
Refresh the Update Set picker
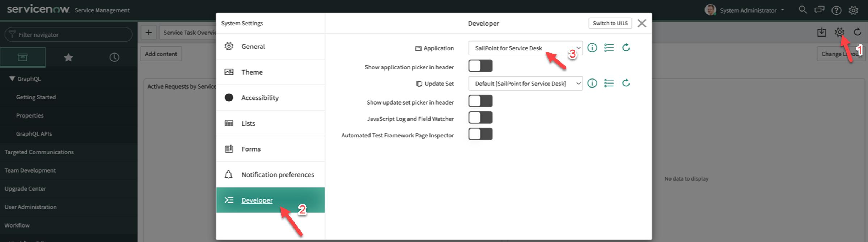(x=626, y=83)
